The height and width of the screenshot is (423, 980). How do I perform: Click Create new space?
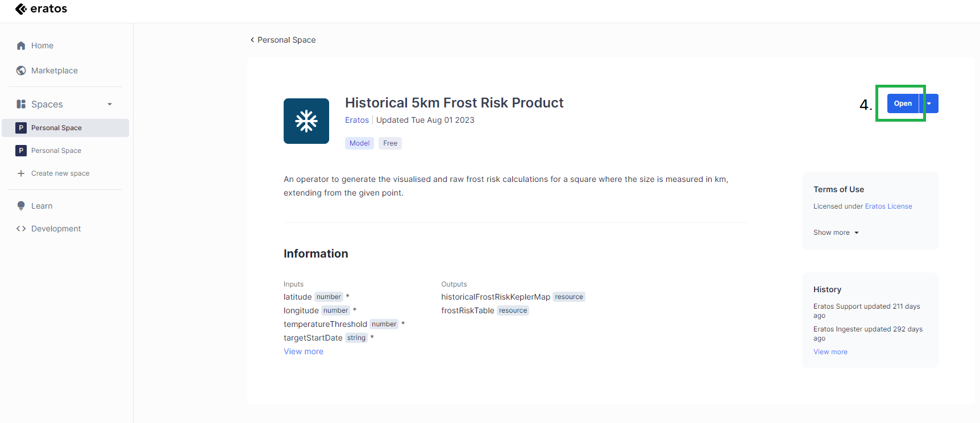tap(60, 173)
